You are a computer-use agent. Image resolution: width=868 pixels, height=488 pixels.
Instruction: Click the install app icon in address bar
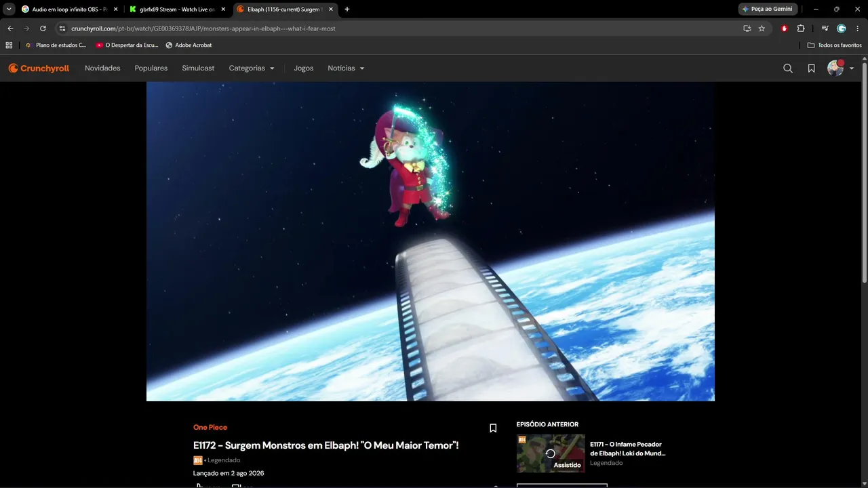coord(747,28)
